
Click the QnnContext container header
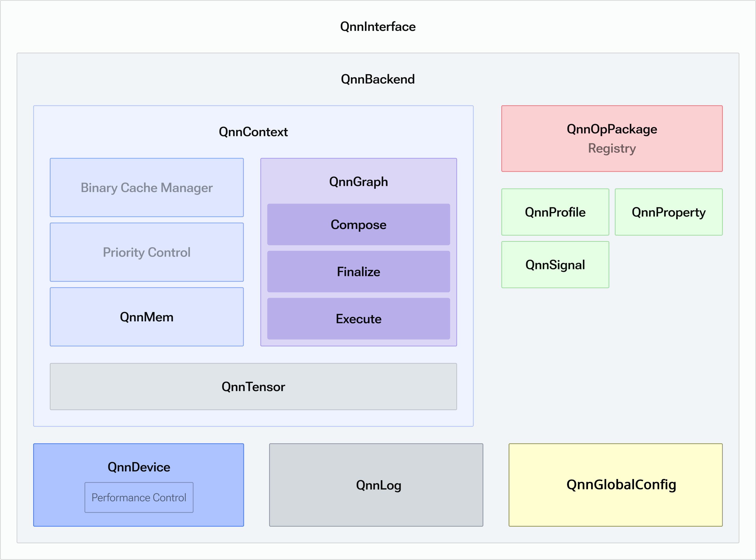point(253,132)
